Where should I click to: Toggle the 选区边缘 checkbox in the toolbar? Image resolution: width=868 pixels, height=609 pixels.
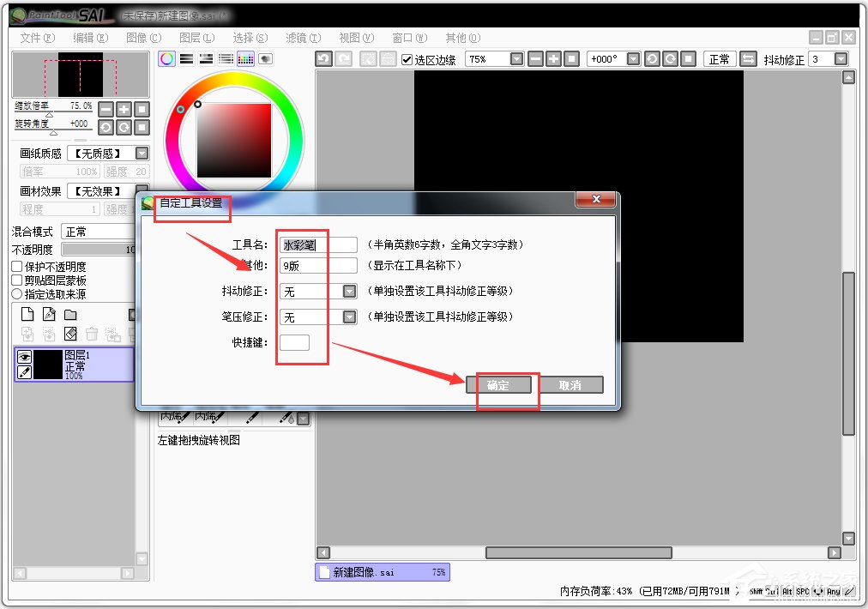click(x=407, y=58)
